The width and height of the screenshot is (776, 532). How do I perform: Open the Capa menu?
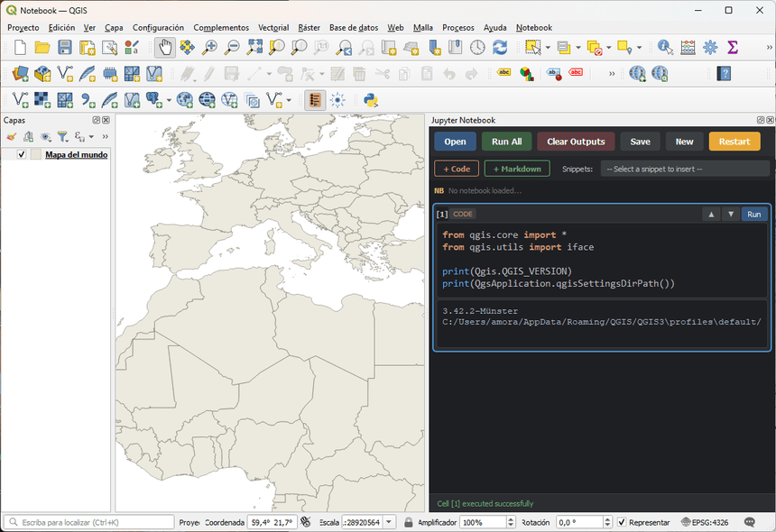(x=114, y=28)
